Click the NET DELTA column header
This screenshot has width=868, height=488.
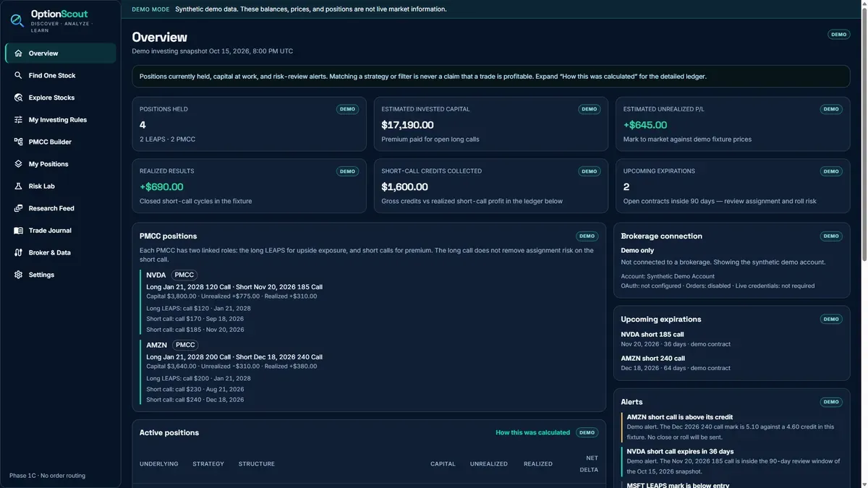coord(590,463)
